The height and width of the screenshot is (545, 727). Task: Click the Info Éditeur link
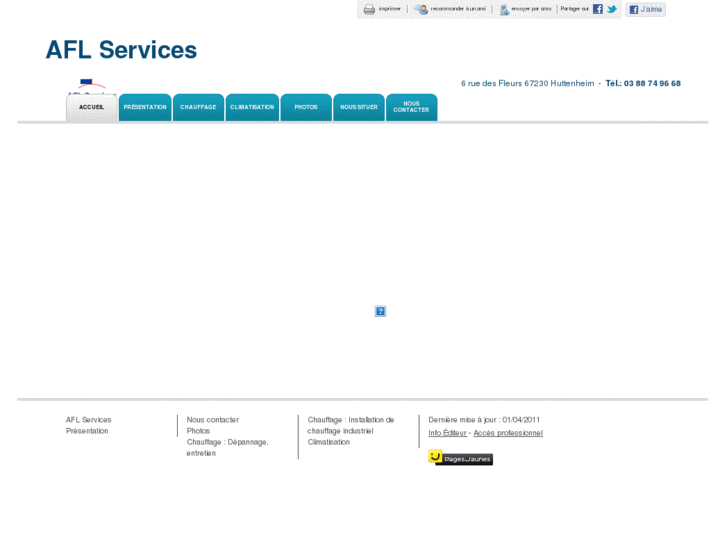tap(447, 433)
